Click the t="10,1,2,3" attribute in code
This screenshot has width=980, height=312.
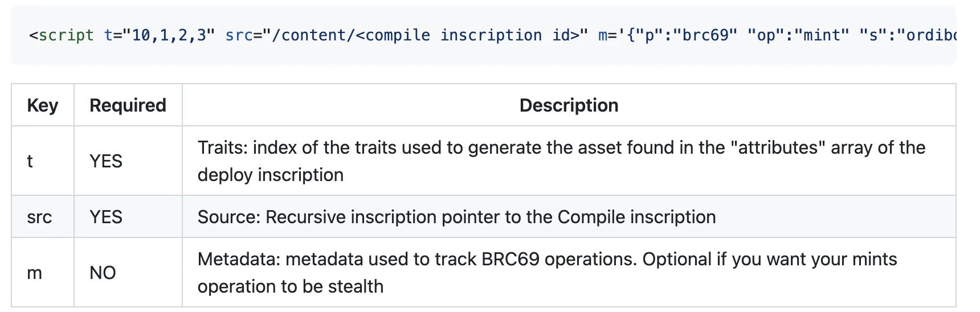[x=159, y=35]
